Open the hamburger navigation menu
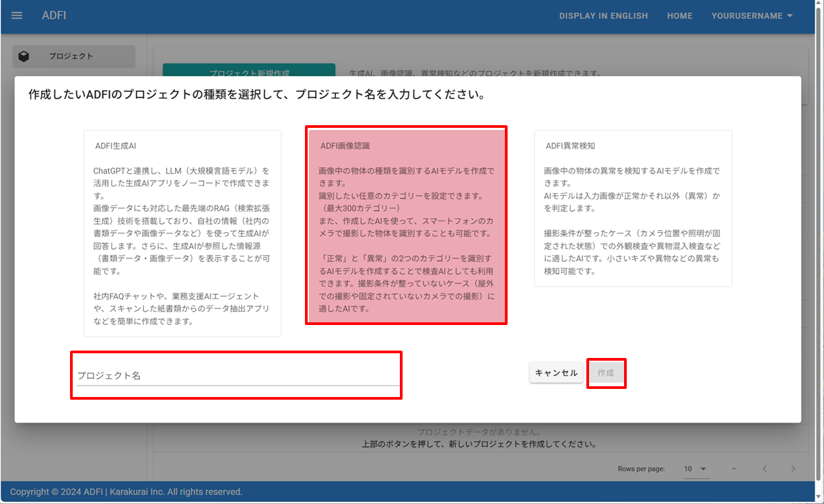 (17, 15)
